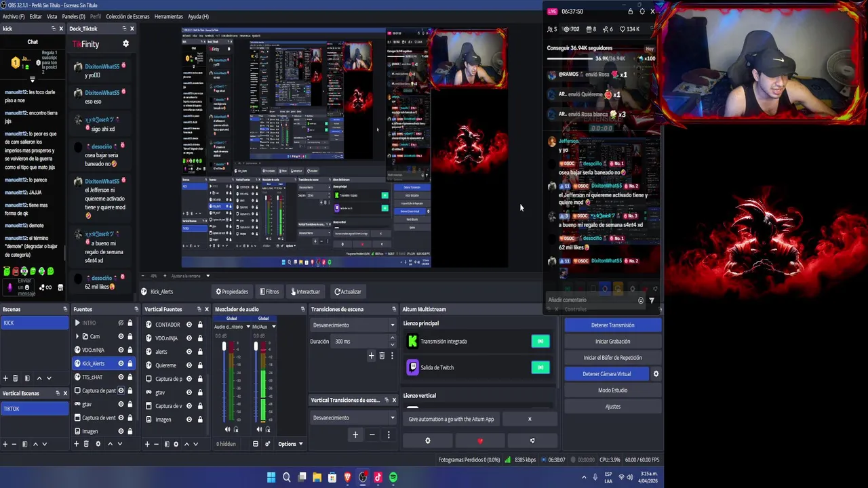Open Modo Estudio
The width and height of the screenshot is (868, 488).
[x=612, y=390]
